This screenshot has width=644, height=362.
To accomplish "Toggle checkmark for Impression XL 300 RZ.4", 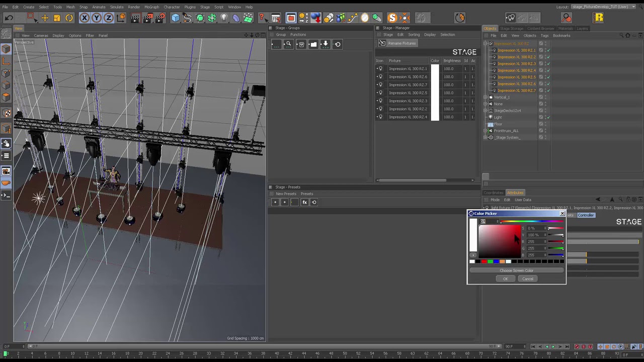I will point(548,70).
